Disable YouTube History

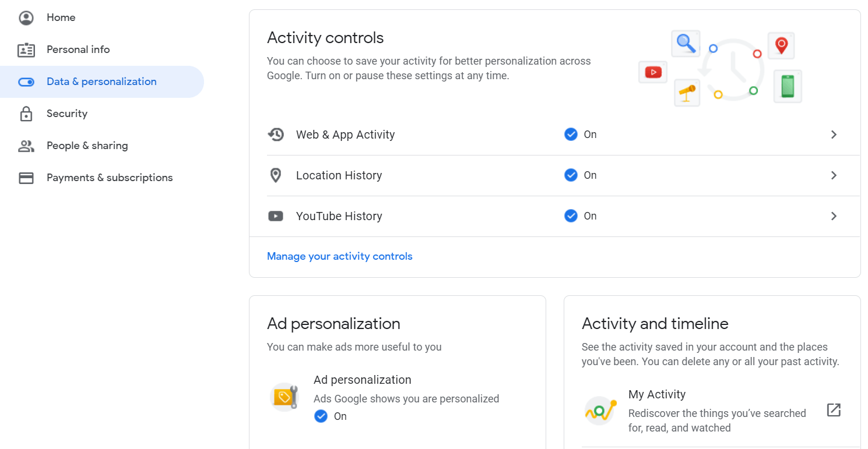click(571, 215)
